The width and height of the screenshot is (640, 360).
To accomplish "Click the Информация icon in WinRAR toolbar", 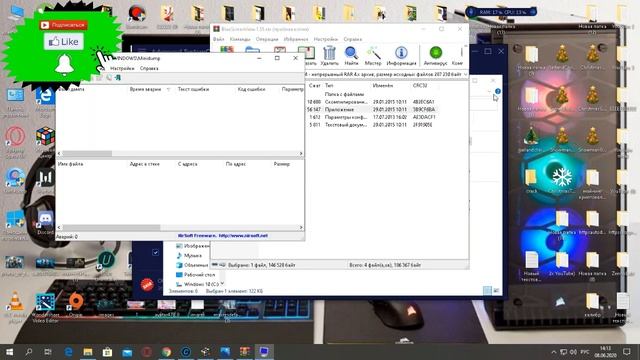I will pos(401,53).
